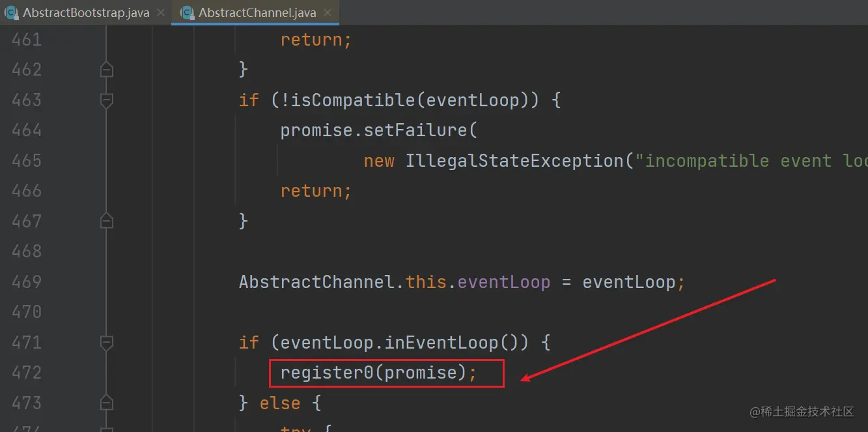Close the AbstractChannel.java tab
This screenshot has width=868, height=432.
327,13
